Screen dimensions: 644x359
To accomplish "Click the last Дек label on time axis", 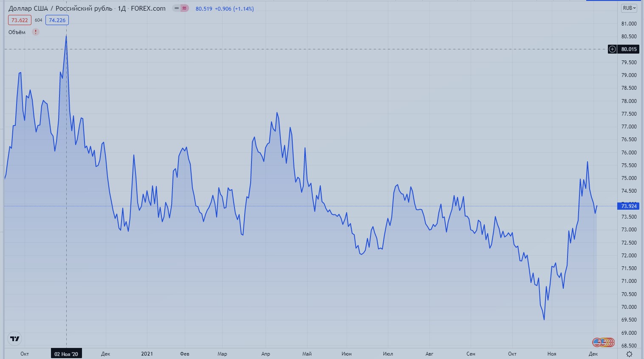I will [593, 354].
